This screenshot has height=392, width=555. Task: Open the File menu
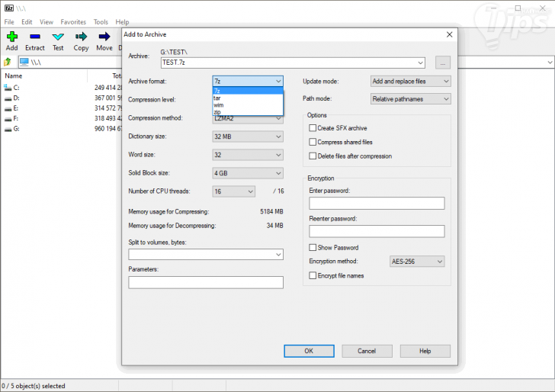pos(9,22)
